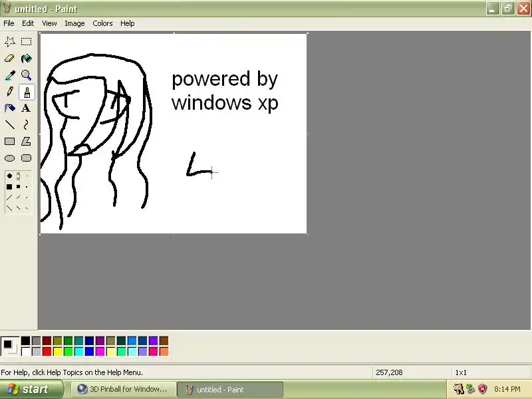
Task: Click the 1x1 size readout in status bar
Action: coord(461,372)
